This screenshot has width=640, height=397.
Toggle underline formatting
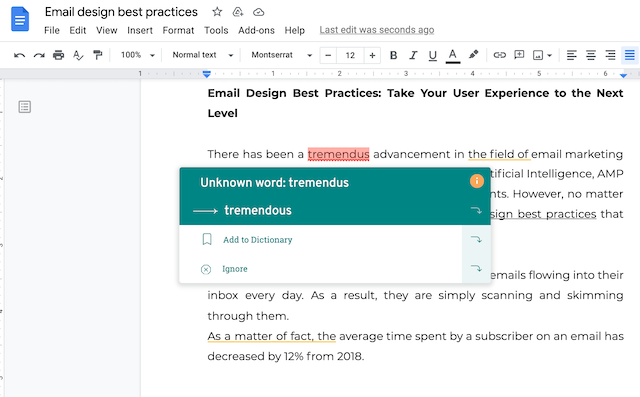click(x=433, y=55)
